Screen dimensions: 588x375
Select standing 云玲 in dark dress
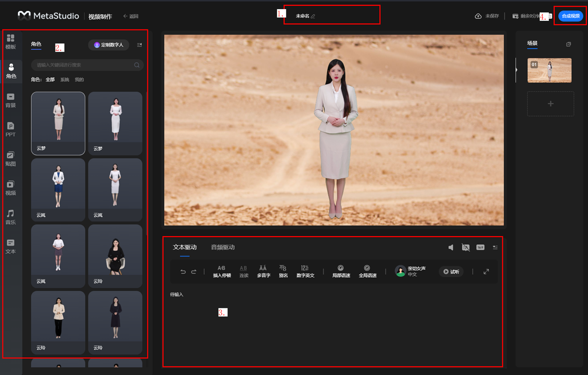point(115,322)
